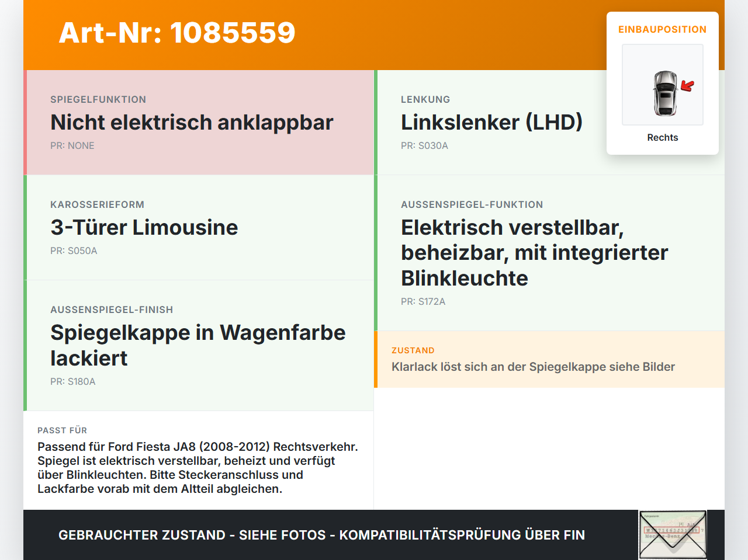
Task: Click the EINBAUPOSITION heading
Action: pyautogui.click(x=663, y=29)
